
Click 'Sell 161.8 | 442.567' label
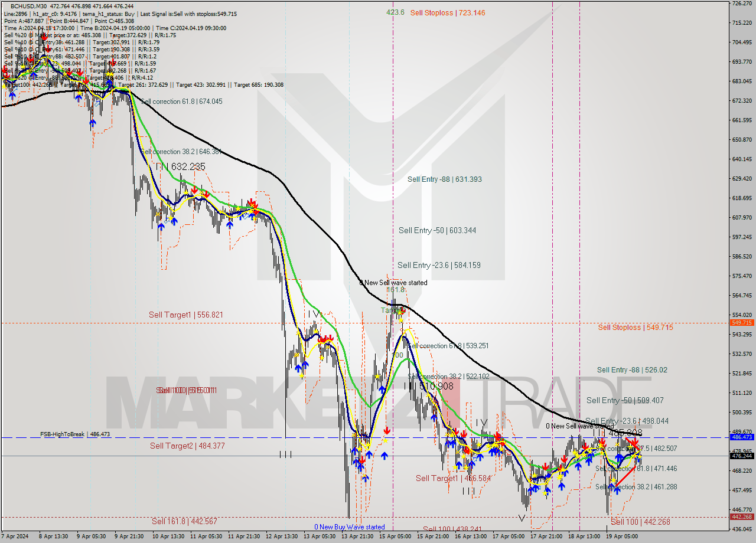pos(184,521)
